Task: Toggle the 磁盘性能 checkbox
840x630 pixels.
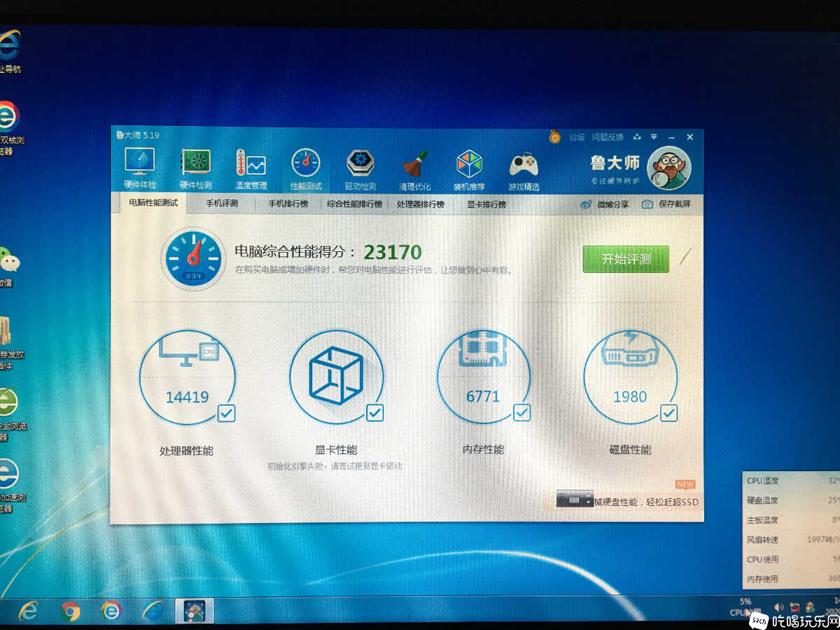Action: [668, 413]
